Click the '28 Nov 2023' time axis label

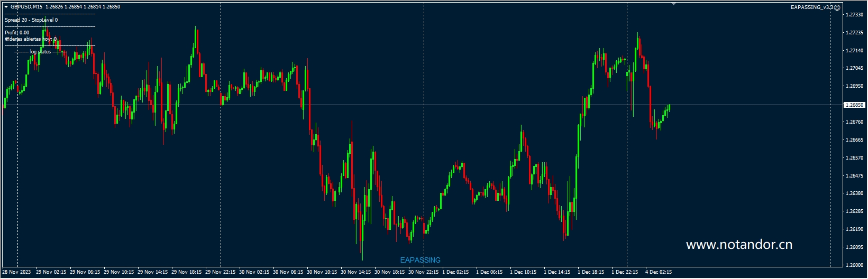(16, 273)
